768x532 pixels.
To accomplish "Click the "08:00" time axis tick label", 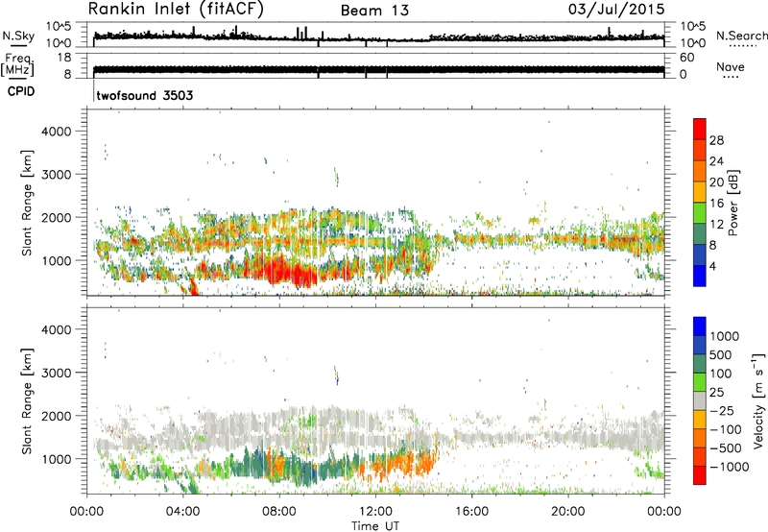I will 279,512.
